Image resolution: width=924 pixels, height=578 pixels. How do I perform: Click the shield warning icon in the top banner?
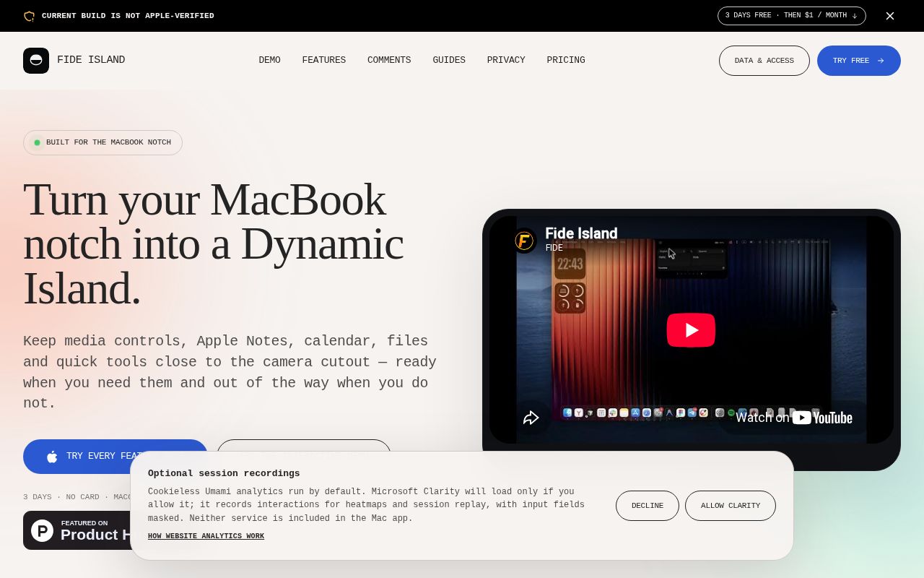tap(29, 16)
